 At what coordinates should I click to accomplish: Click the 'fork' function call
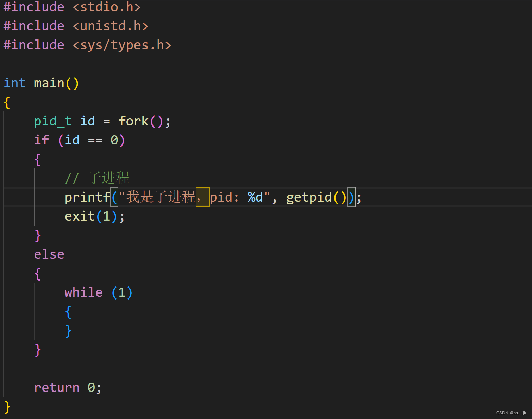(x=133, y=121)
